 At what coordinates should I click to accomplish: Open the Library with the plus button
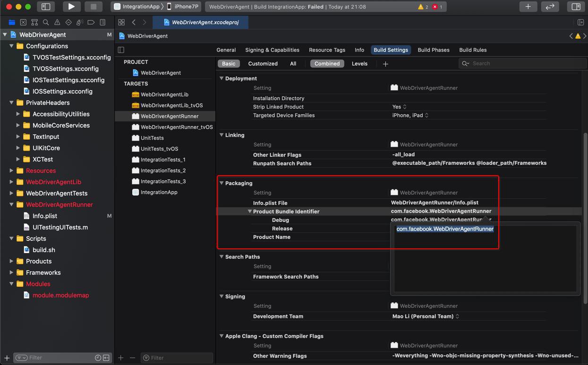528,7
